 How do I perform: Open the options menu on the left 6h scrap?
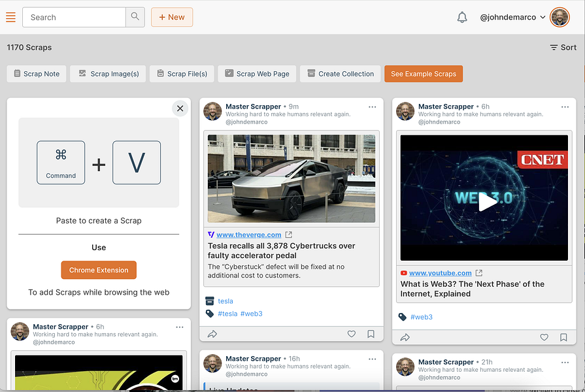click(x=180, y=327)
